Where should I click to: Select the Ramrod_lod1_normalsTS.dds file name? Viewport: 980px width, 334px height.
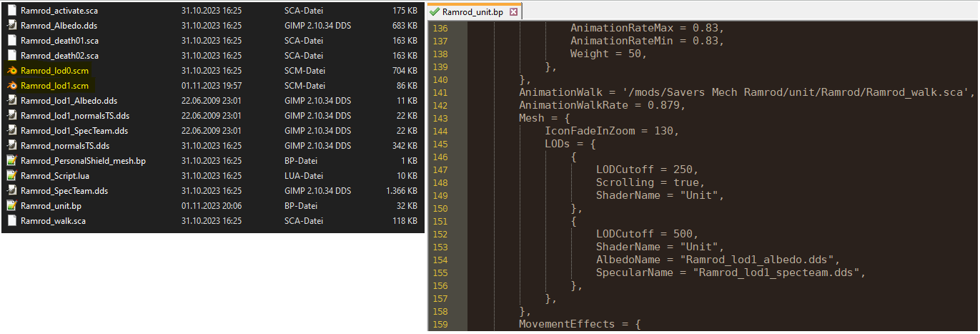coord(75,115)
